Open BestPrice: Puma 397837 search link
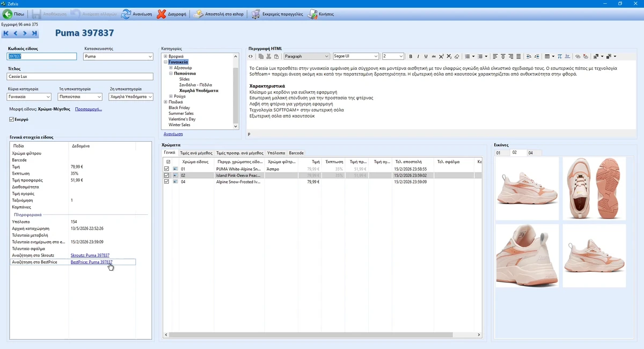The height and width of the screenshot is (349, 644). [91, 263]
